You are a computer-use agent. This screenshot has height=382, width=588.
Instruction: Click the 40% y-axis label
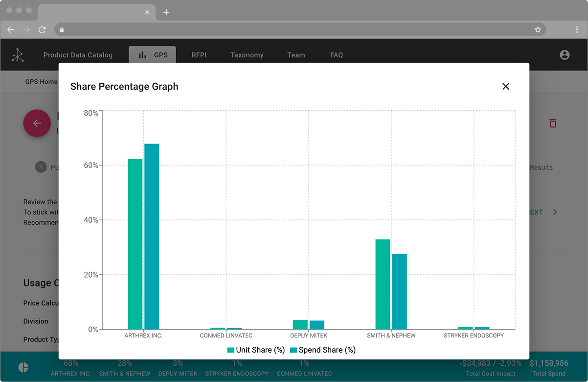pyautogui.click(x=91, y=220)
